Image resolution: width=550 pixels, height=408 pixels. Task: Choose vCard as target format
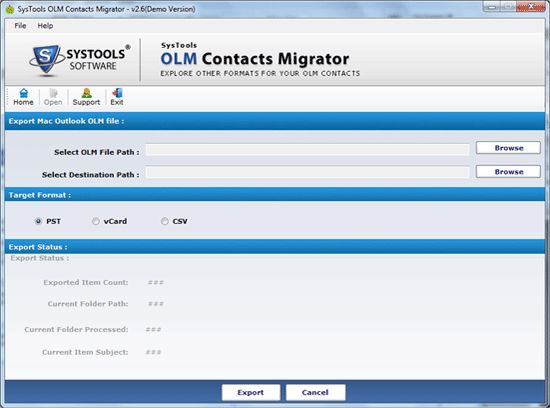tap(95, 221)
